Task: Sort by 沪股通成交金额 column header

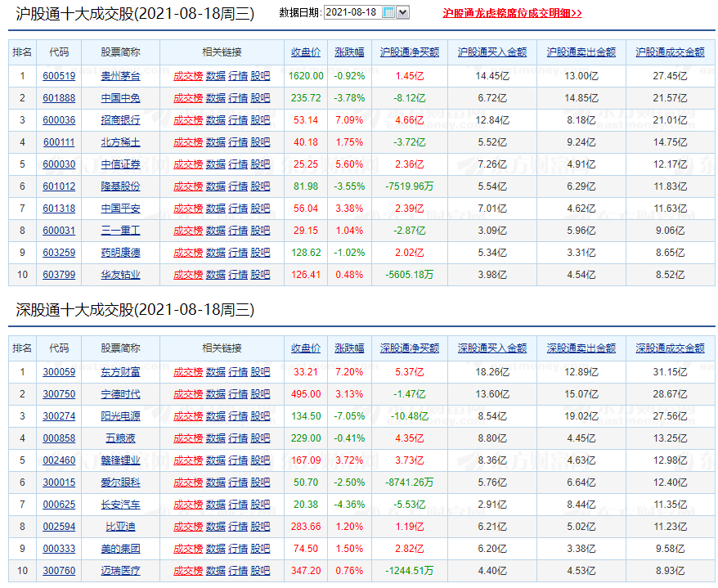Action: (x=670, y=52)
